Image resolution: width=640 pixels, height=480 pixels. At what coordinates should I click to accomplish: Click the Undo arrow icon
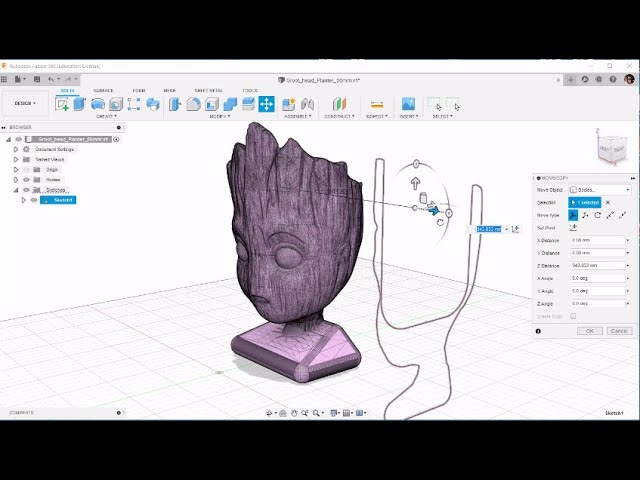pos(51,79)
